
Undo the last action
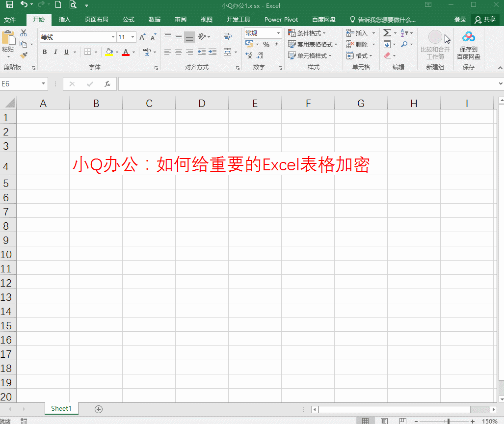[x=24, y=4]
